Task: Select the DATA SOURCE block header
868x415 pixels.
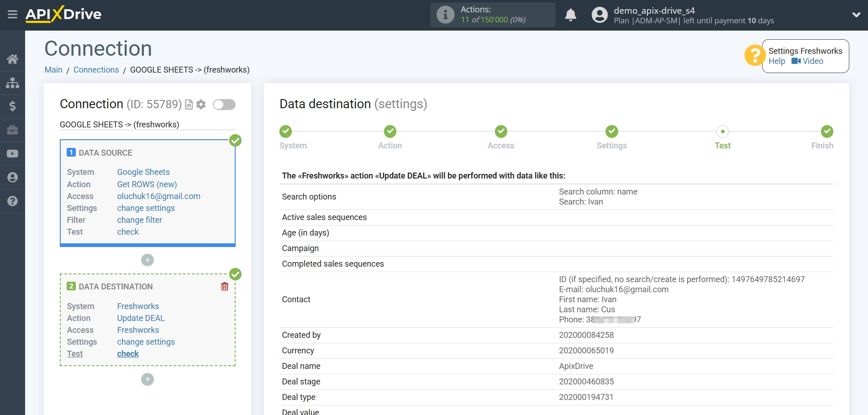Action: (x=105, y=153)
